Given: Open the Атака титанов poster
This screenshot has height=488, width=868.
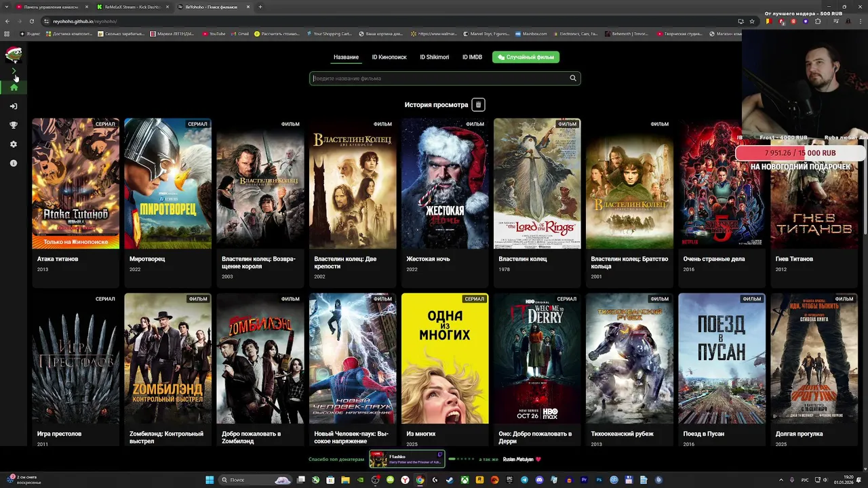Looking at the screenshot, I should pos(75,183).
